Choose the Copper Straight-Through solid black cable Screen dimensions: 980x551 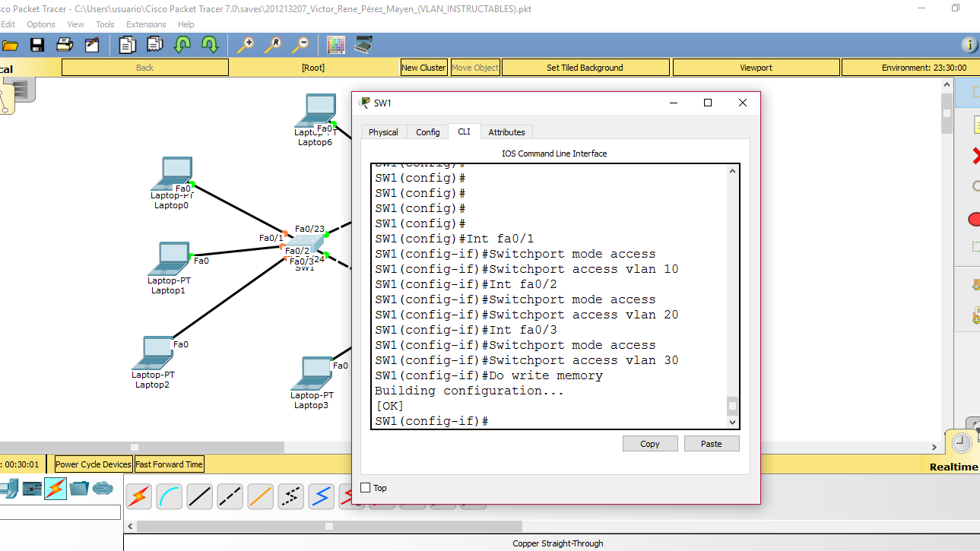pyautogui.click(x=199, y=496)
